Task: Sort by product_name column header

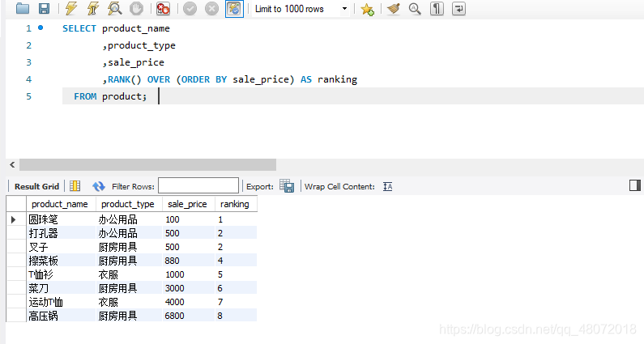Action: click(x=60, y=204)
